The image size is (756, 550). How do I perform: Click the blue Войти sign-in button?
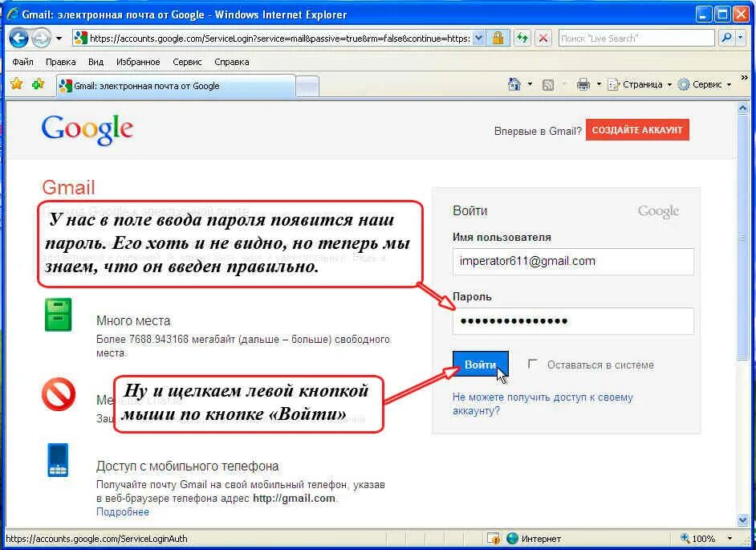tap(480, 365)
